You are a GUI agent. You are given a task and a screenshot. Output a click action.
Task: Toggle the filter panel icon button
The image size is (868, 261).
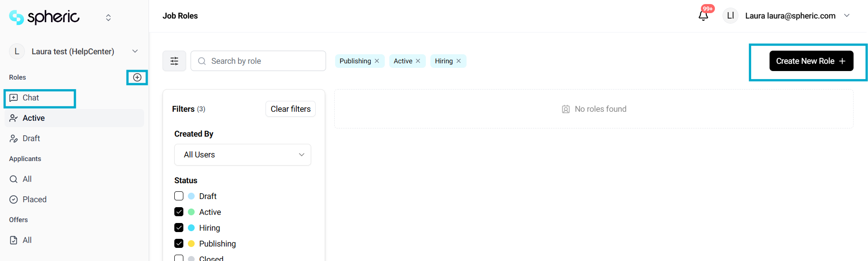pyautogui.click(x=174, y=61)
